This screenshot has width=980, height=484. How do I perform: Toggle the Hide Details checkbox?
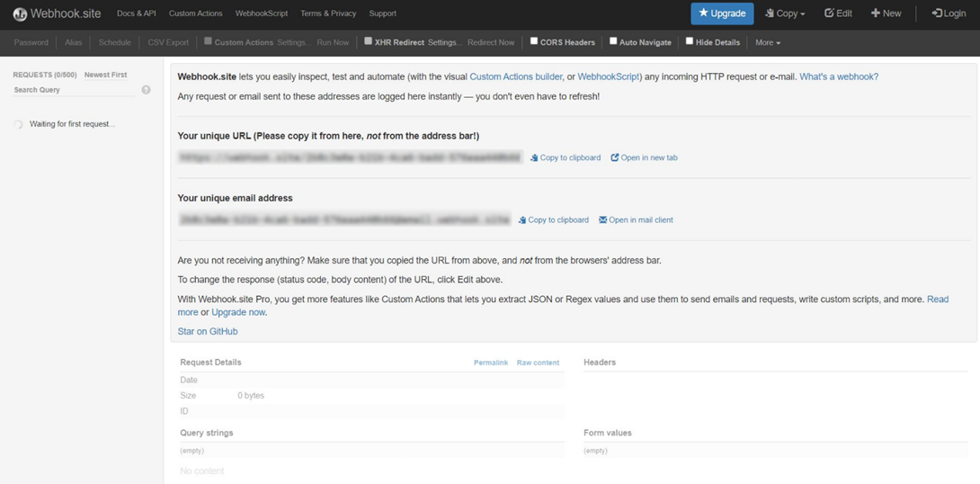pyautogui.click(x=690, y=41)
